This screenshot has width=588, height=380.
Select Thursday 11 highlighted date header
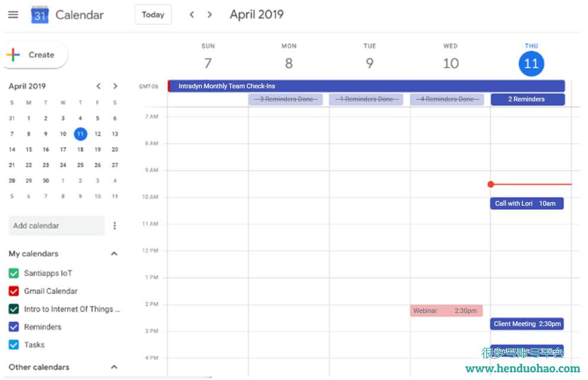tap(531, 63)
